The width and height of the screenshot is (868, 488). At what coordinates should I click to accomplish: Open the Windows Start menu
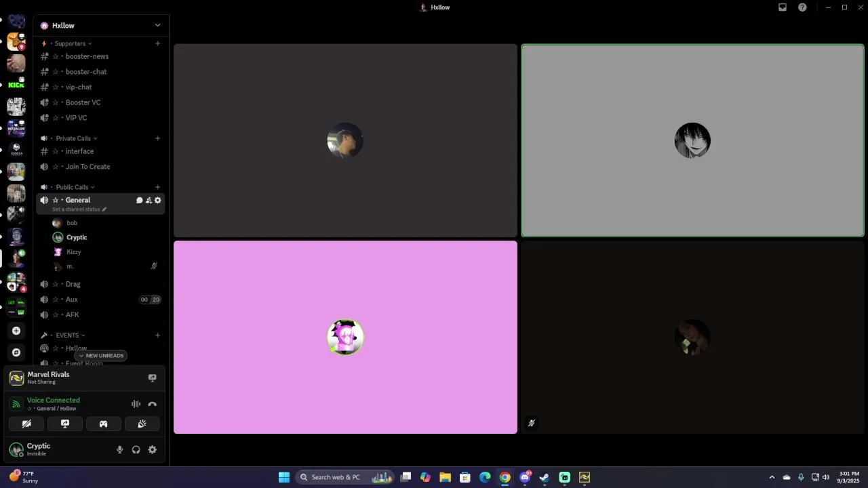(284, 477)
